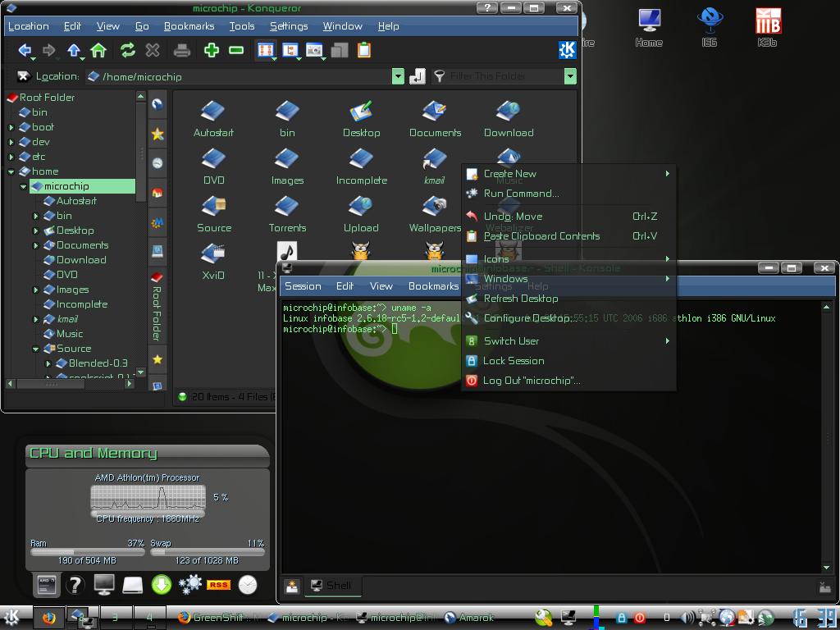This screenshot has height=630, width=840.
Task: Paste using the clipboard toolbar icon
Action: pyautogui.click(x=364, y=50)
